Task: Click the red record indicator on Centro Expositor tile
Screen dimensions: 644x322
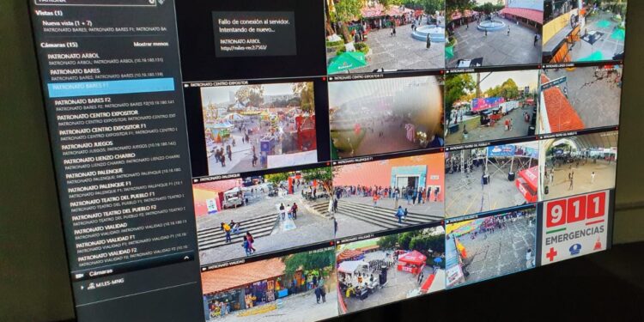Action: pyautogui.click(x=325, y=79)
